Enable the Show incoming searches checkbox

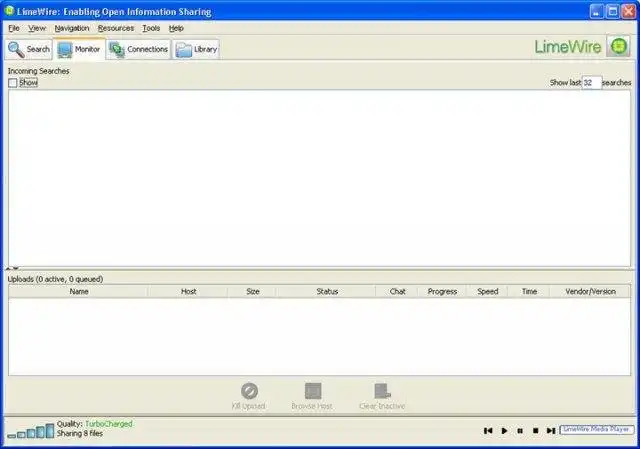pos(13,83)
